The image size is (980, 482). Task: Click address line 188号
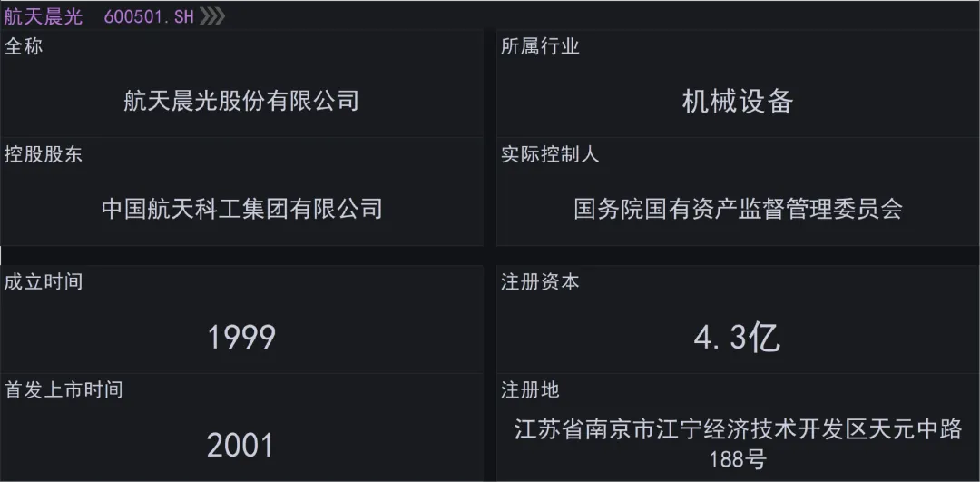coord(738,459)
